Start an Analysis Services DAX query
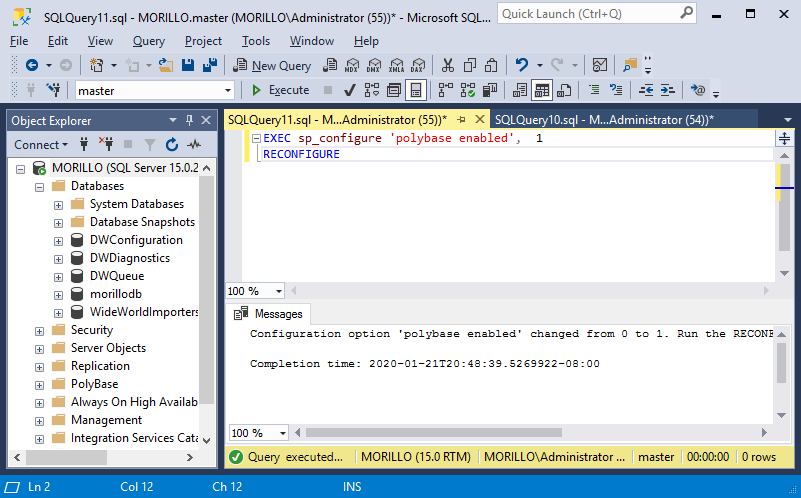The image size is (801, 498). tap(418, 65)
